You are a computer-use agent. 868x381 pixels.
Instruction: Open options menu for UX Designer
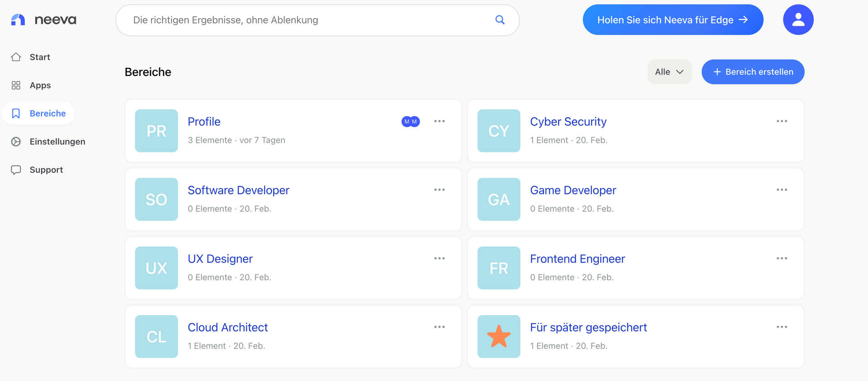pos(439,259)
